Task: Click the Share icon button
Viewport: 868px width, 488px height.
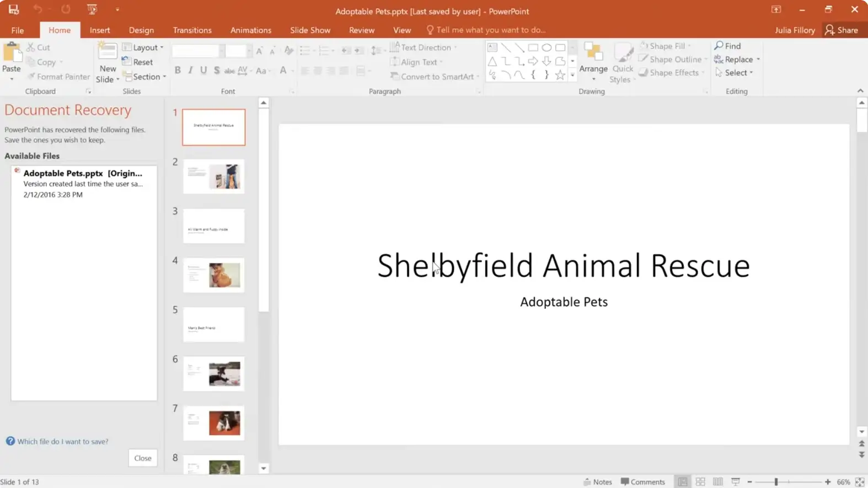Action: click(x=841, y=30)
